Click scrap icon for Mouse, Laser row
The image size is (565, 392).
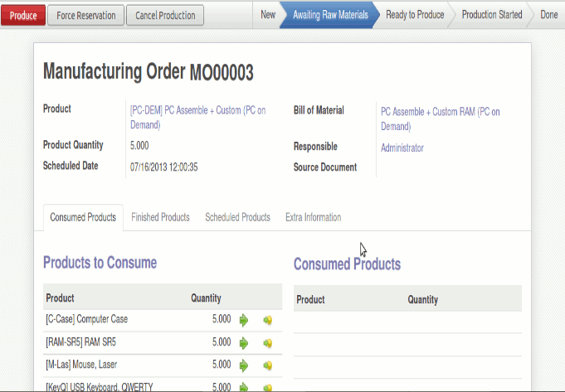[x=267, y=365]
